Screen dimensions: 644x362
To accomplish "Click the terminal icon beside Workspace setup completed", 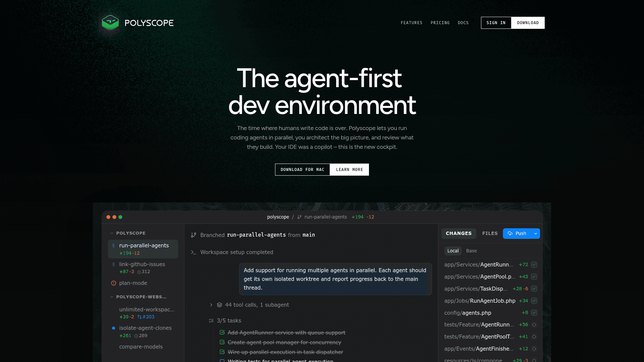I will pos(194,252).
